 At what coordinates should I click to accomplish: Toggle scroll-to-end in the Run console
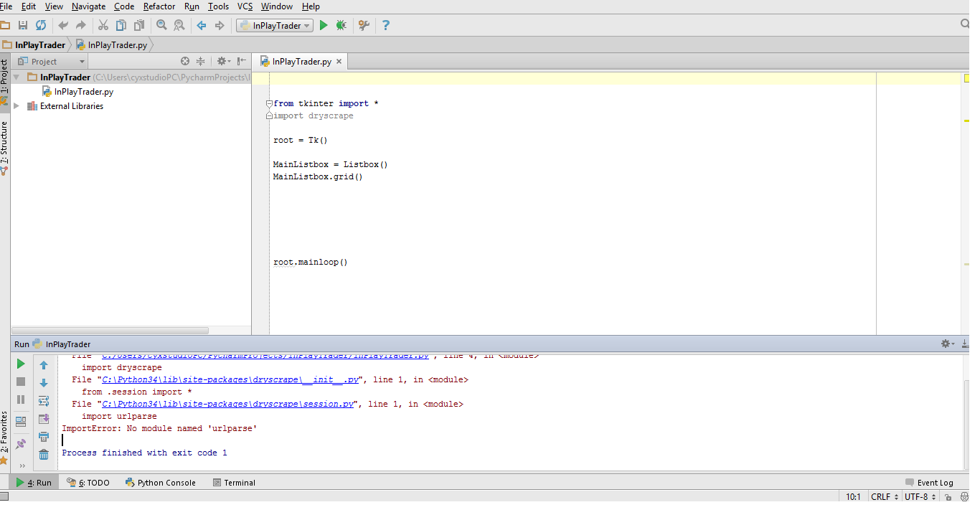(44, 419)
